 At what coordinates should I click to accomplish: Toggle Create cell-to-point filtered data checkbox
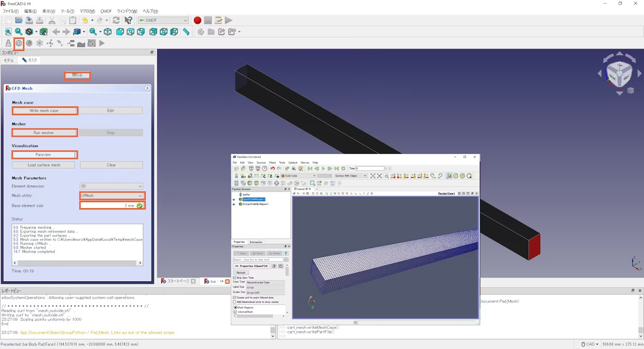pyautogui.click(x=235, y=297)
